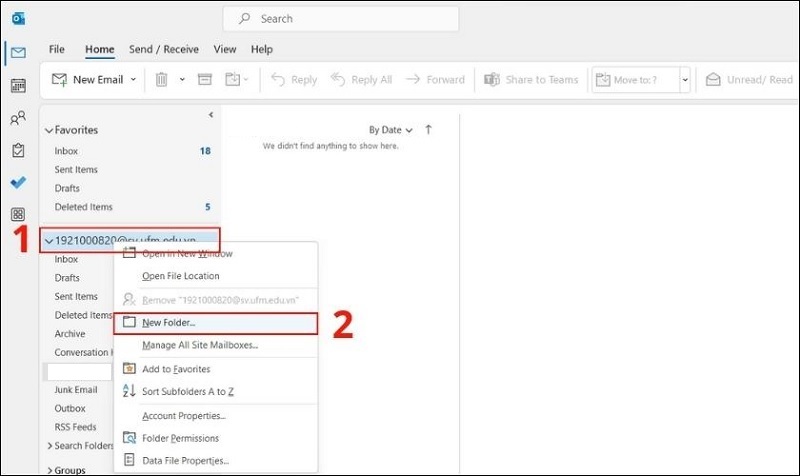Click the Delete trash can icon
Image resolution: width=800 pixels, height=476 pixels.
point(162,80)
